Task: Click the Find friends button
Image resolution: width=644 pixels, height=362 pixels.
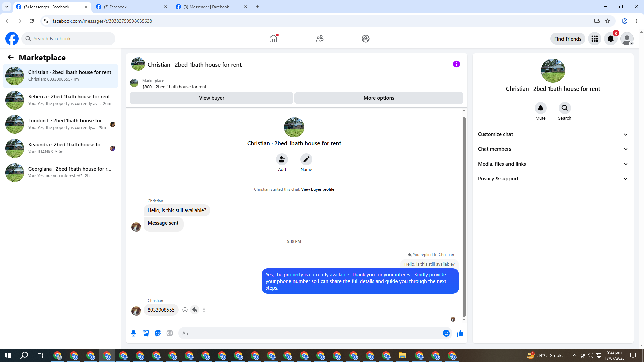Action: tap(568, 39)
